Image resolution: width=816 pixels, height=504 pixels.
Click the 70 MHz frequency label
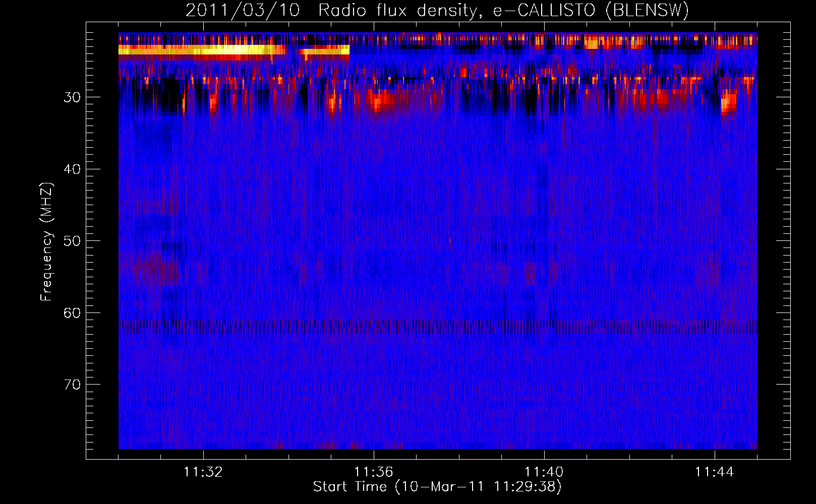(x=72, y=385)
